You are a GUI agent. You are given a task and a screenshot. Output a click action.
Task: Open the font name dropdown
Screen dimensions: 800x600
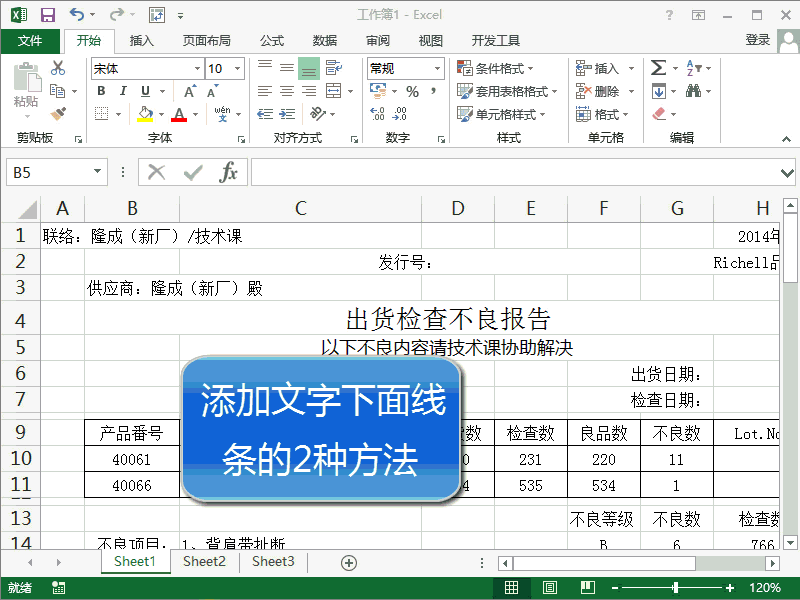click(195, 68)
